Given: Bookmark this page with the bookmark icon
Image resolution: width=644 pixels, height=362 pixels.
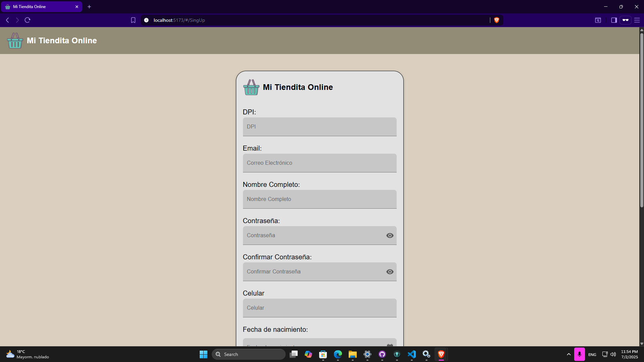Looking at the screenshot, I should point(133,20).
